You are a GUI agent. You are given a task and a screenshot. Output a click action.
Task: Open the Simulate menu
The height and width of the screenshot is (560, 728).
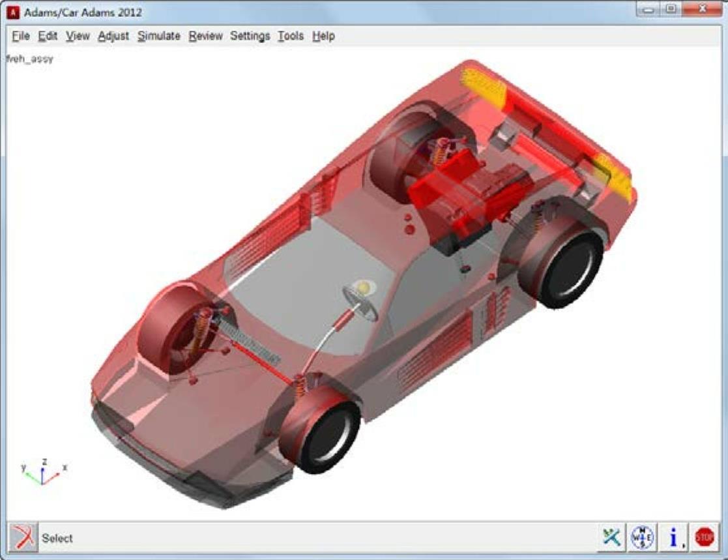(159, 36)
